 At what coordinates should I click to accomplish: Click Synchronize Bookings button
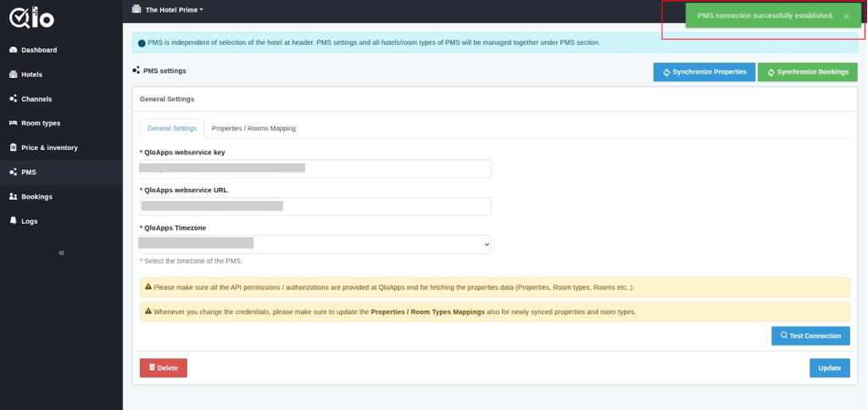(x=807, y=72)
